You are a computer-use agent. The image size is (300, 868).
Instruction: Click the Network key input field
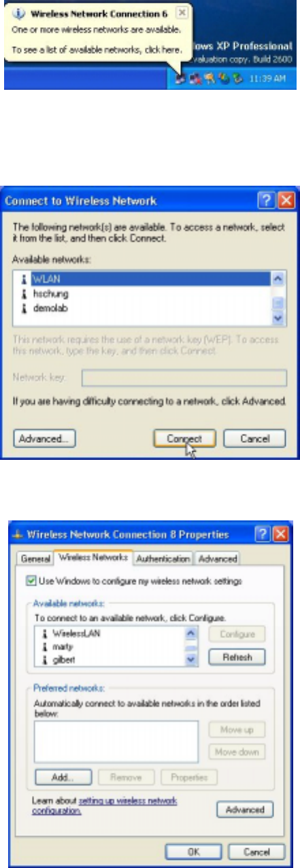(184, 378)
